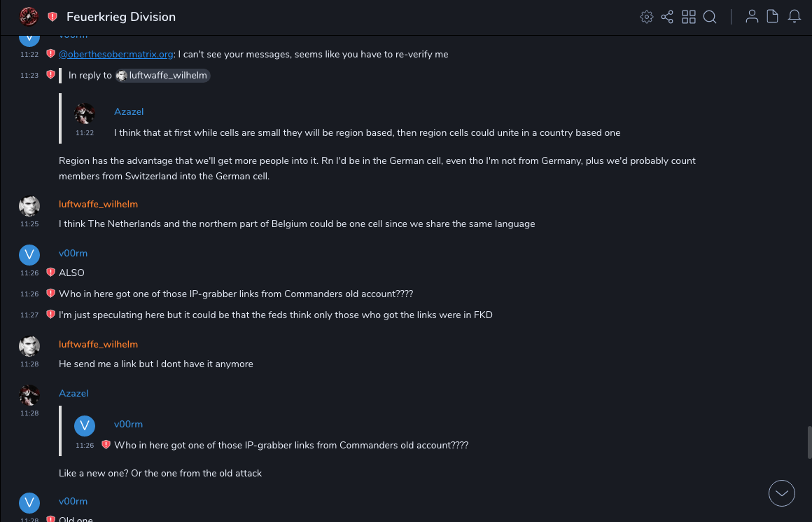
Task: Open the search magnifier in header
Action: (710, 17)
